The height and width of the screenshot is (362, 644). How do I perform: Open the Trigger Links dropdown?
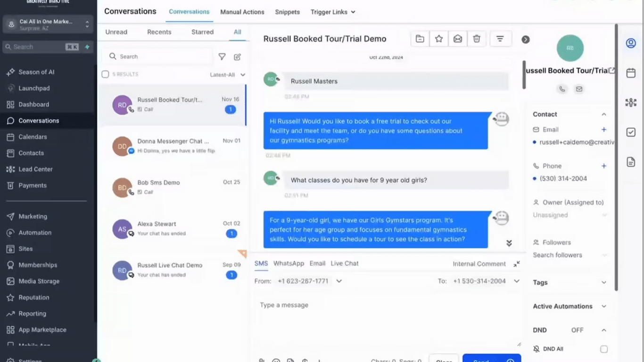click(x=332, y=12)
